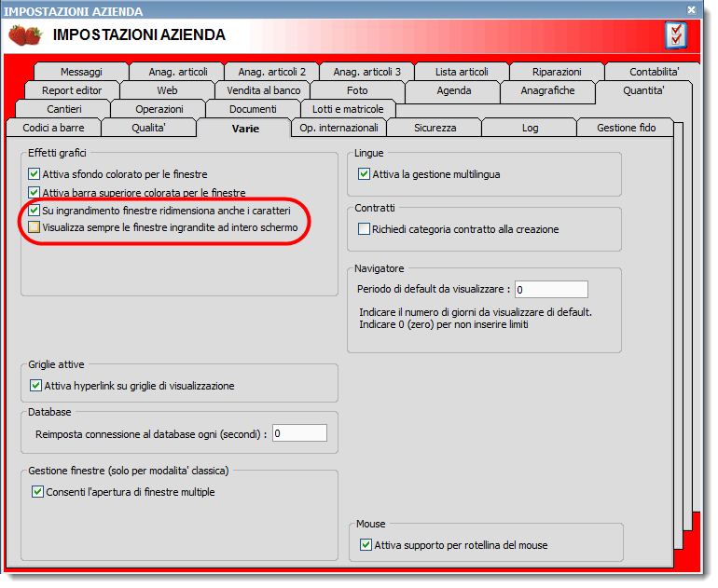Screen dimensions: 718x588
Task: Select the Web tab
Action: point(167,90)
